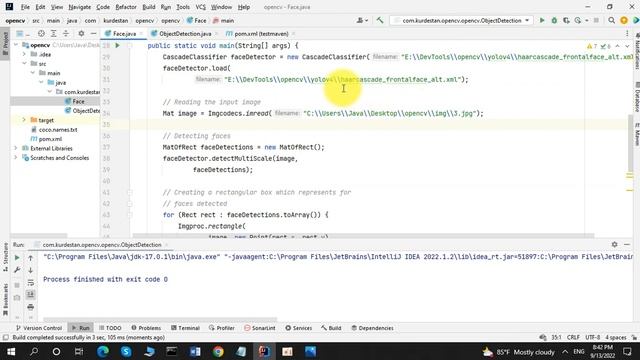Open the Version Control tool window
640x360 pixels.
[39, 328]
